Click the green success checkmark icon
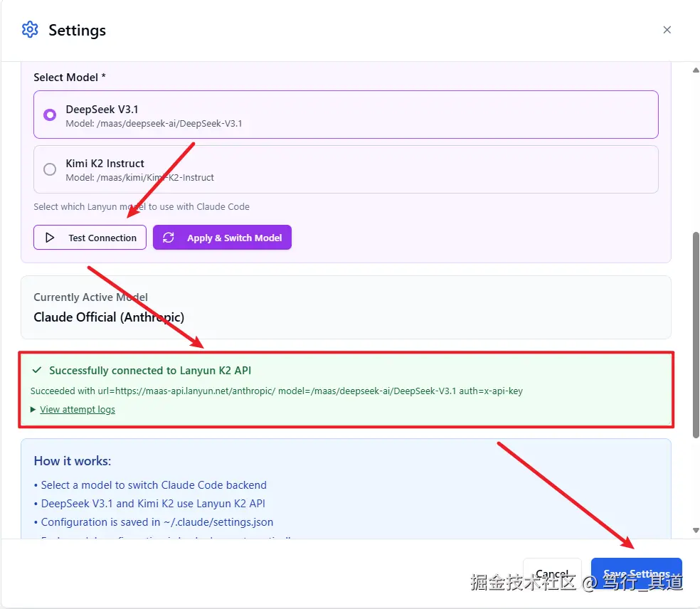 [x=37, y=370]
